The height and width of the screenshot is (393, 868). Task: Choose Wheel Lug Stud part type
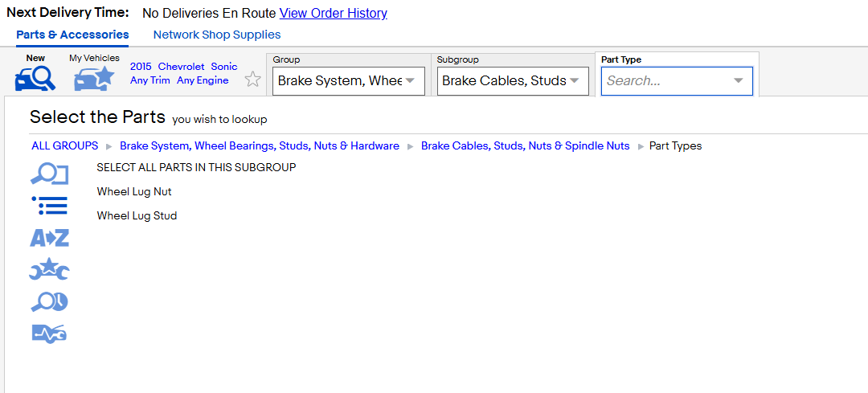click(137, 216)
